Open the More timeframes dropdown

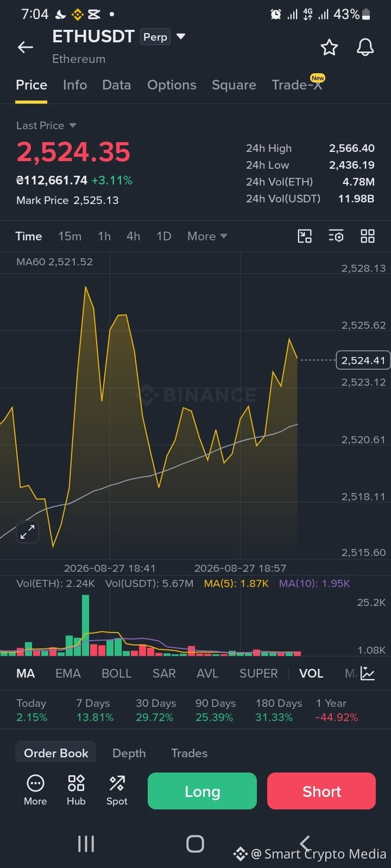207,236
